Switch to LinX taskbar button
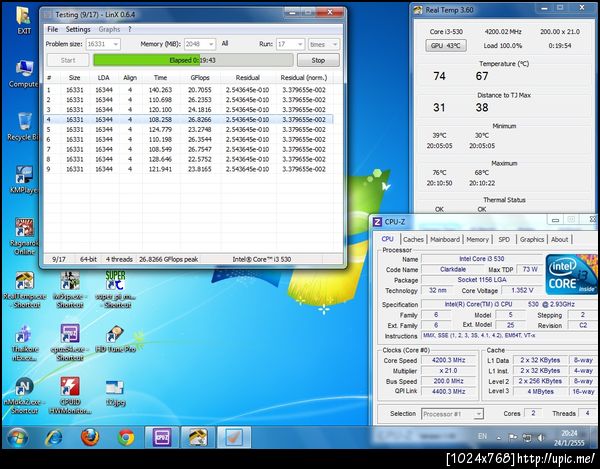This screenshot has width=600, height=469. point(234,437)
